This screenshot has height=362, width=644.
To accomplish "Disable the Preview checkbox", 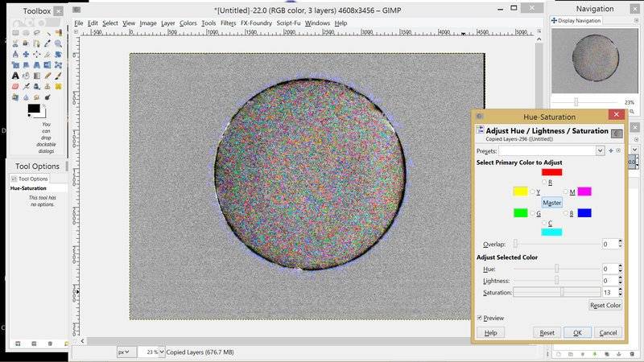I will pyautogui.click(x=480, y=318).
